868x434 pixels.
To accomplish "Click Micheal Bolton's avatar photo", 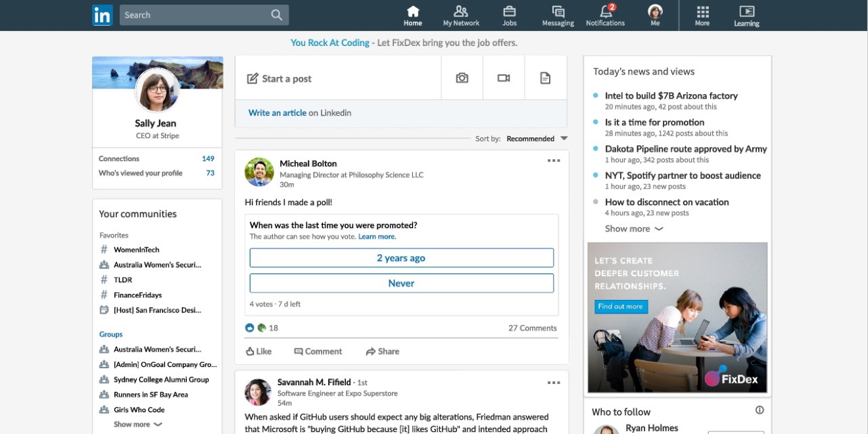I will pos(259,172).
